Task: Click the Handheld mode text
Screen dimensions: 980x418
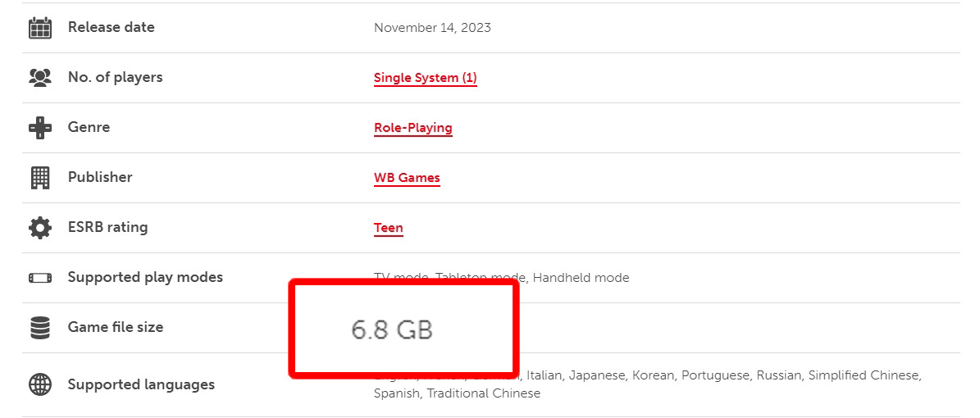Action: pos(581,278)
